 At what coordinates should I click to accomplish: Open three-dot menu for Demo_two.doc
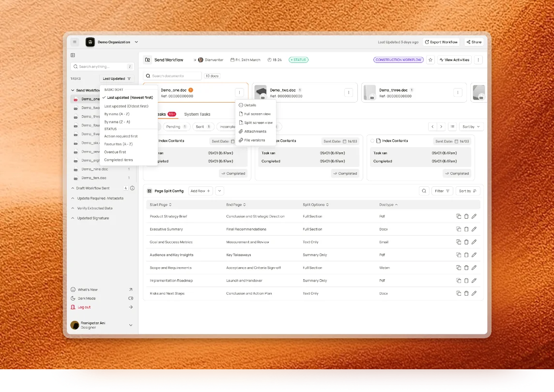(x=349, y=92)
